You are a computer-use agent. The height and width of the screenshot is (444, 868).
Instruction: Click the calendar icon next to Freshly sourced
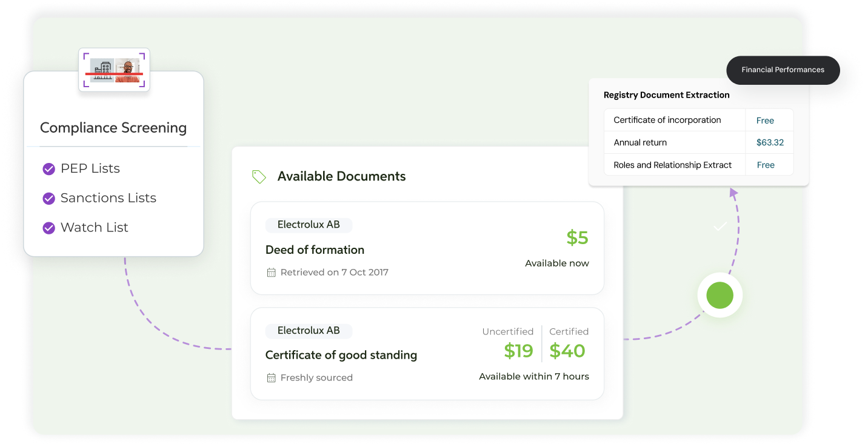coord(271,378)
